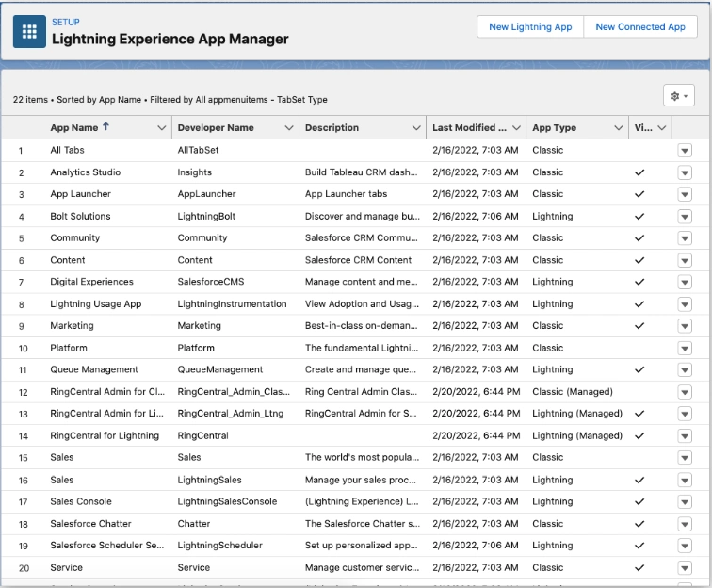
Task: Click the LightningSalesConsole developer name cell
Action: coord(227,501)
